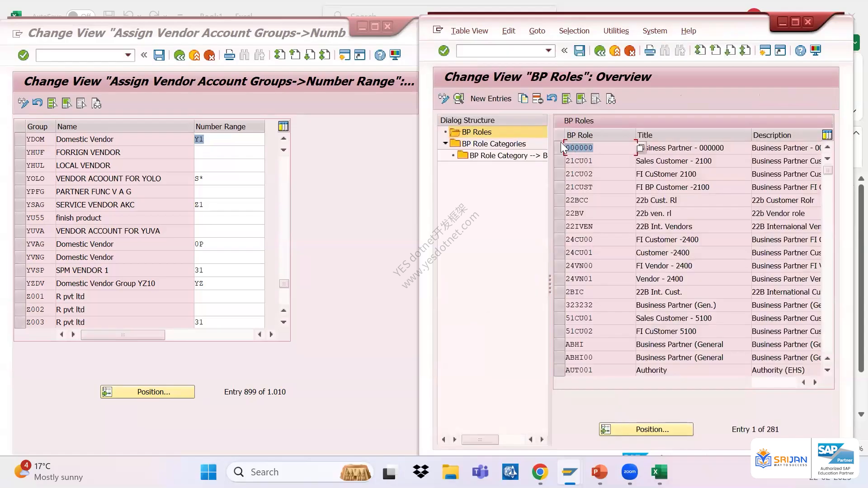The width and height of the screenshot is (868, 488).
Task: Open the Goto menu
Action: point(537,31)
